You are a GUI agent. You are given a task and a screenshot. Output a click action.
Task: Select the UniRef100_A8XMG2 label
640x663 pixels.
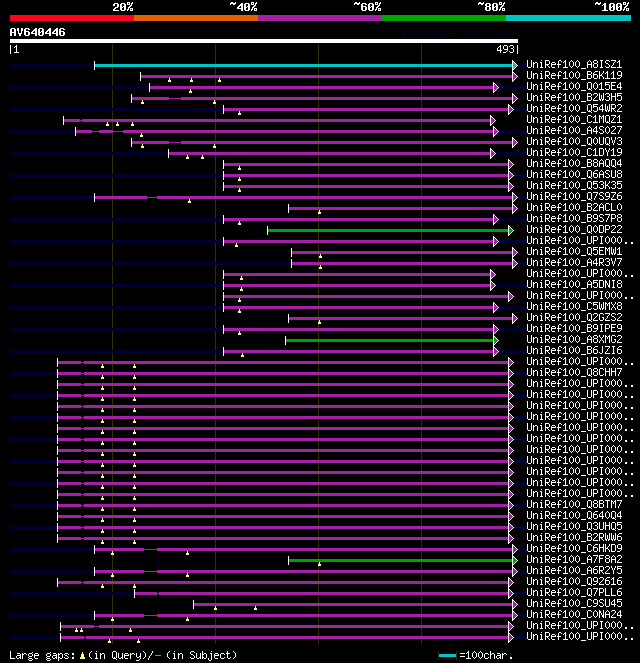tap(574, 339)
